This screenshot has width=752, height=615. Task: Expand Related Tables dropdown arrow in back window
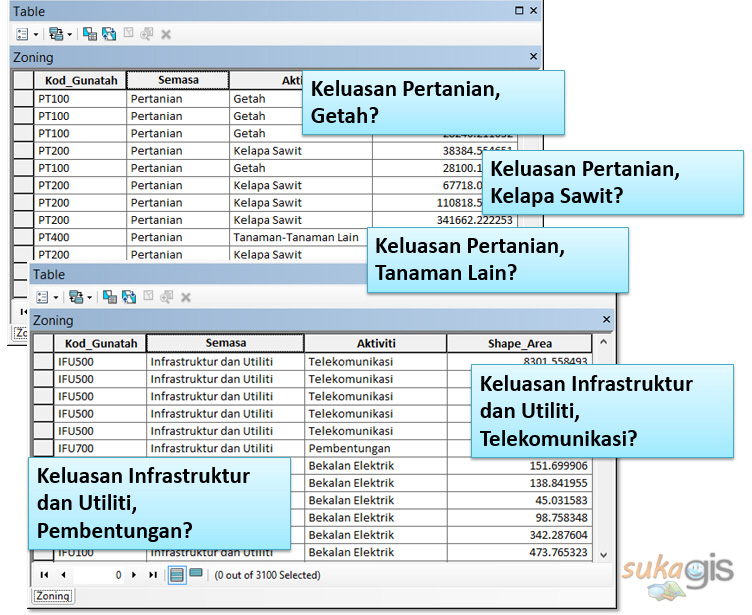click(x=70, y=35)
